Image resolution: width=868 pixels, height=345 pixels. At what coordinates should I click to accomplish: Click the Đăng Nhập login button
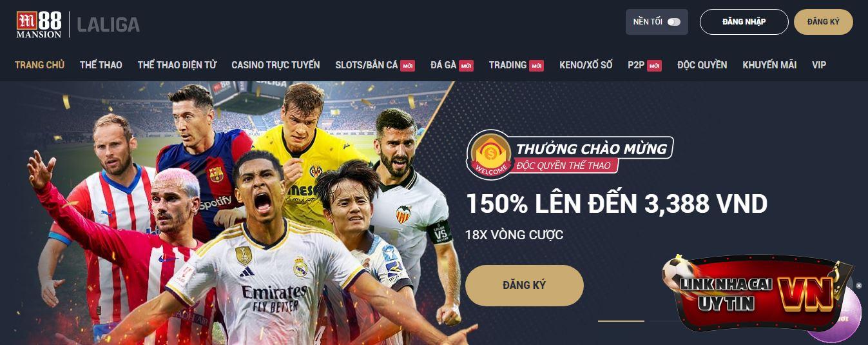[744, 22]
